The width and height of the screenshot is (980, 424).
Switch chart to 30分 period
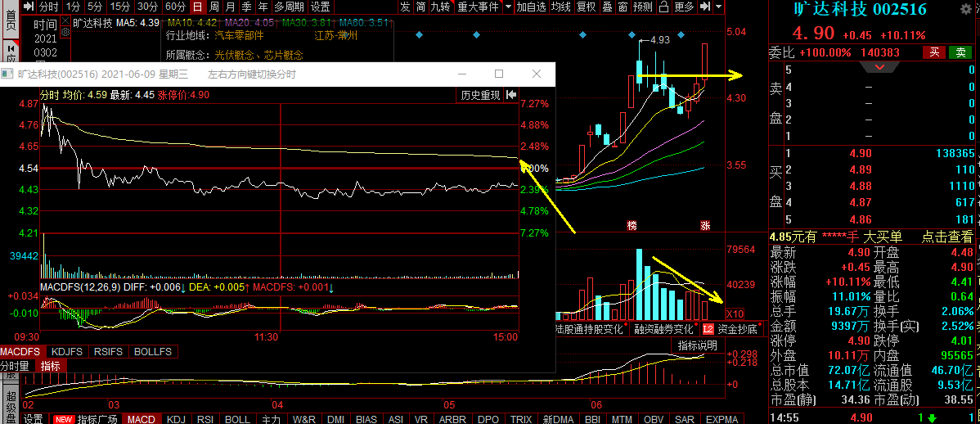point(147,7)
